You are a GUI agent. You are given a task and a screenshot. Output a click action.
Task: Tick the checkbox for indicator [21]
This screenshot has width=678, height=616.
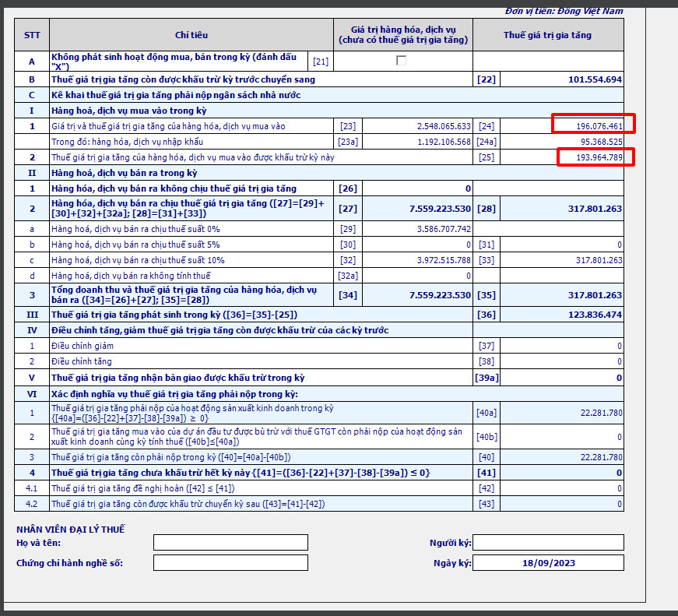pos(401,61)
